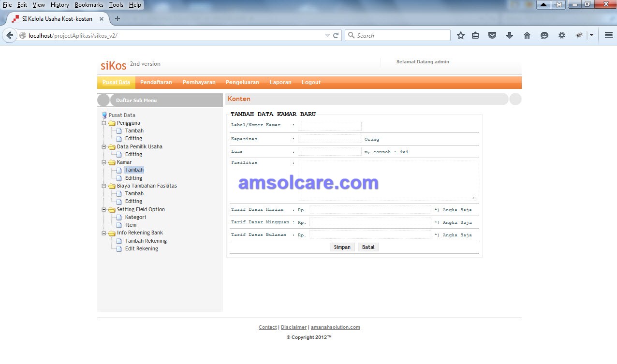Open a new tab with plus button
The width and height of the screenshot is (617, 364).
click(117, 19)
